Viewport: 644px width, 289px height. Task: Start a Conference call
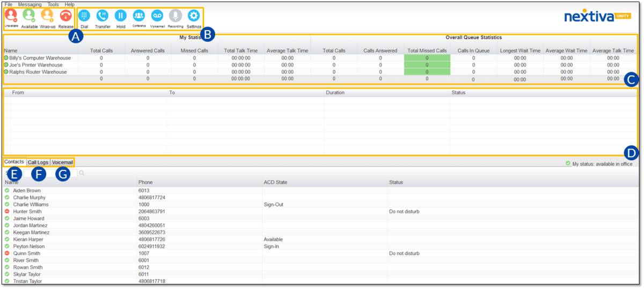pos(139,16)
